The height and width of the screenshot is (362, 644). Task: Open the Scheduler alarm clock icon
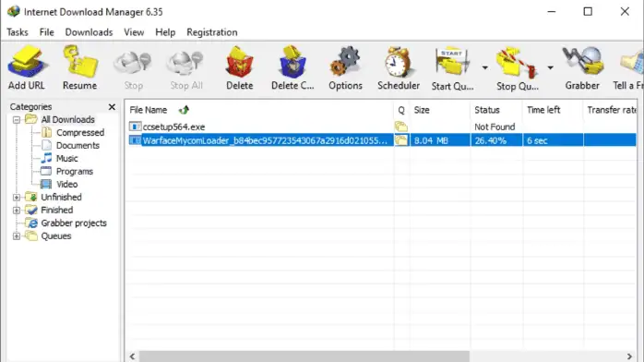[x=398, y=62]
